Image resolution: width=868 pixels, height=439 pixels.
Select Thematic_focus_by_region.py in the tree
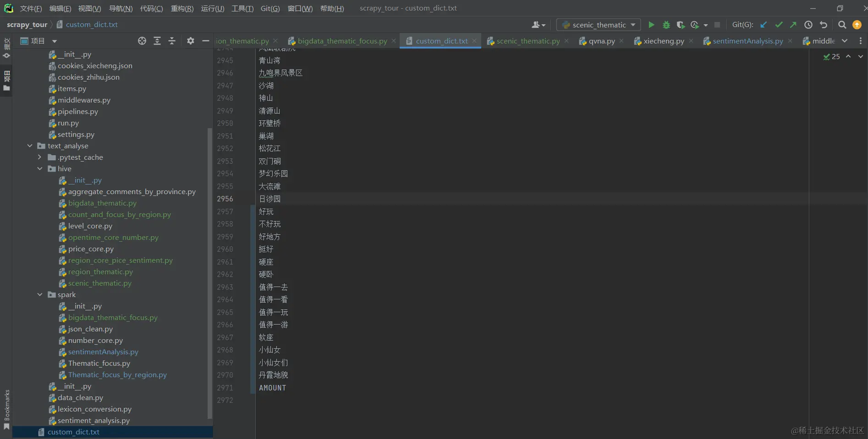117,374
